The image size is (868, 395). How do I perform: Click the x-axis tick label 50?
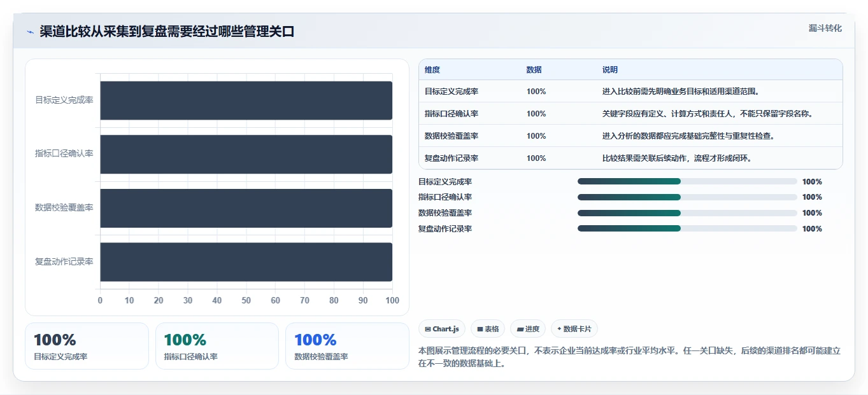click(x=246, y=300)
